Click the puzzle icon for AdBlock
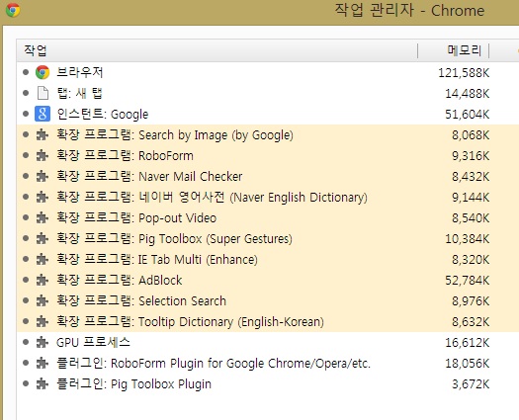Image resolution: width=519 pixels, height=420 pixels. (43, 280)
